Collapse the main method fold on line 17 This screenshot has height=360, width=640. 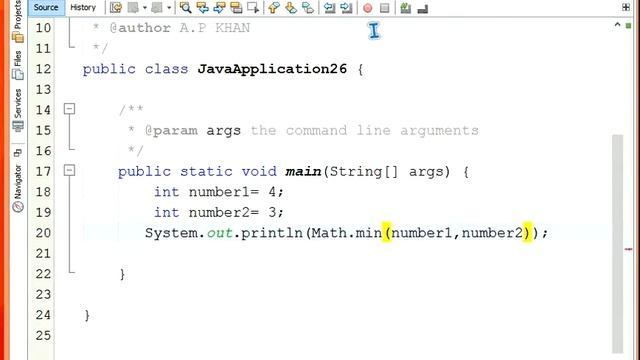(69, 170)
